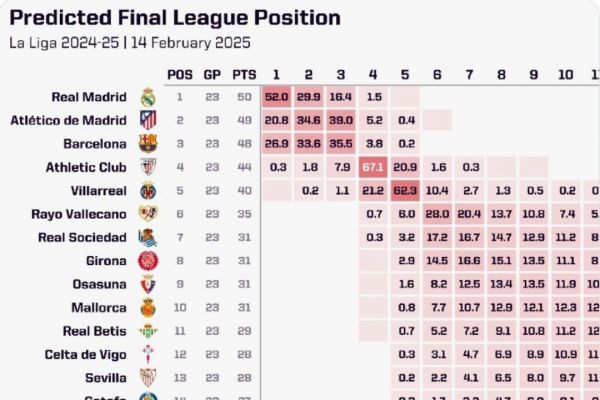The image size is (600, 400).
Task: Click the PTS column header
Action: click(244, 74)
